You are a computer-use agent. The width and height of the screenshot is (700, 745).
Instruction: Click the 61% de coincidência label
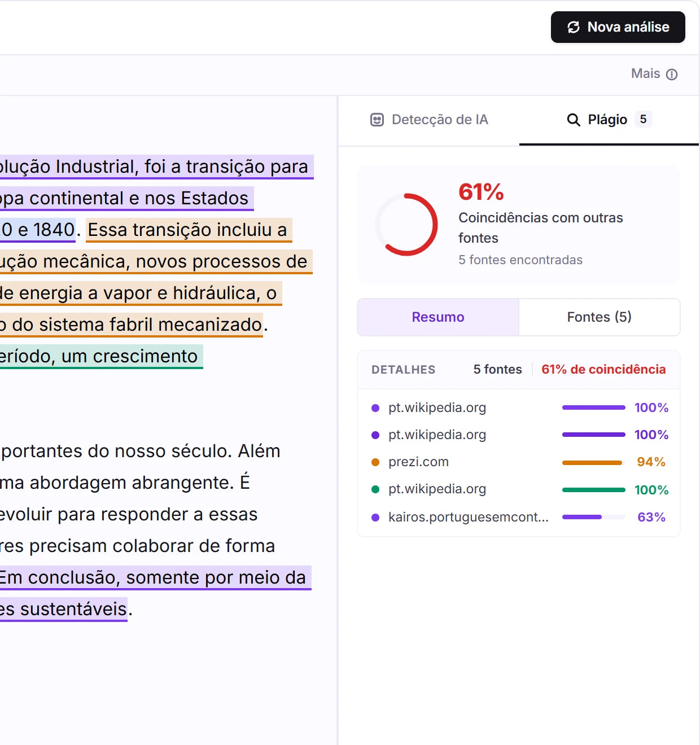(603, 369)
